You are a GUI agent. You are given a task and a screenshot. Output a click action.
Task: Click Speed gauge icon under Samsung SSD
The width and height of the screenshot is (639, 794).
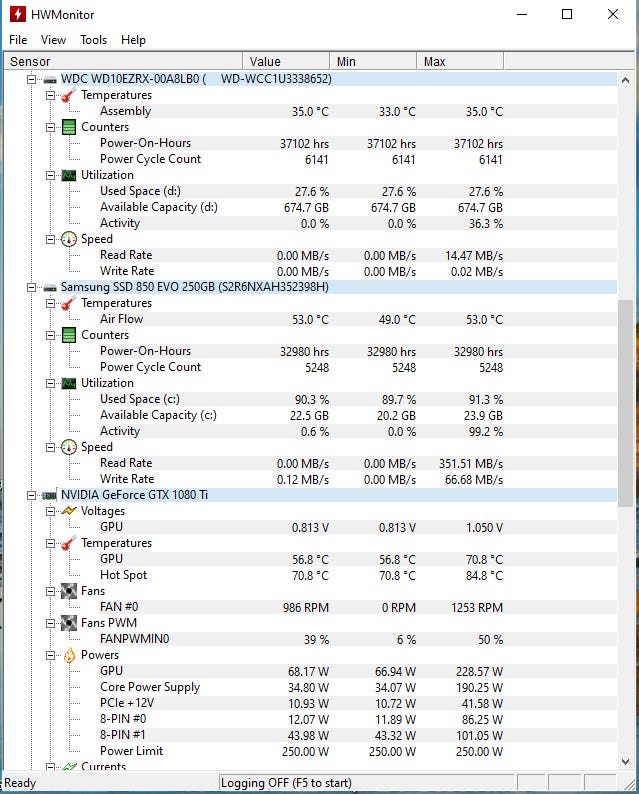tap(68, 447)
